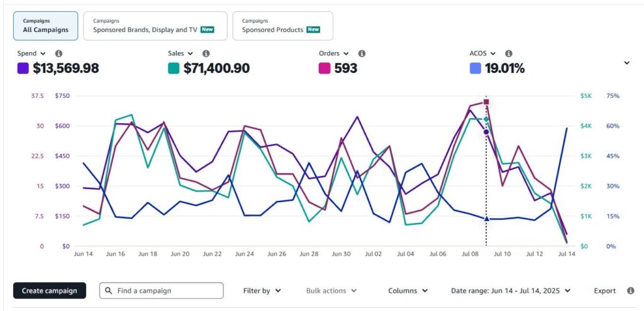Click the info icon next to Sales

(206, 54)
